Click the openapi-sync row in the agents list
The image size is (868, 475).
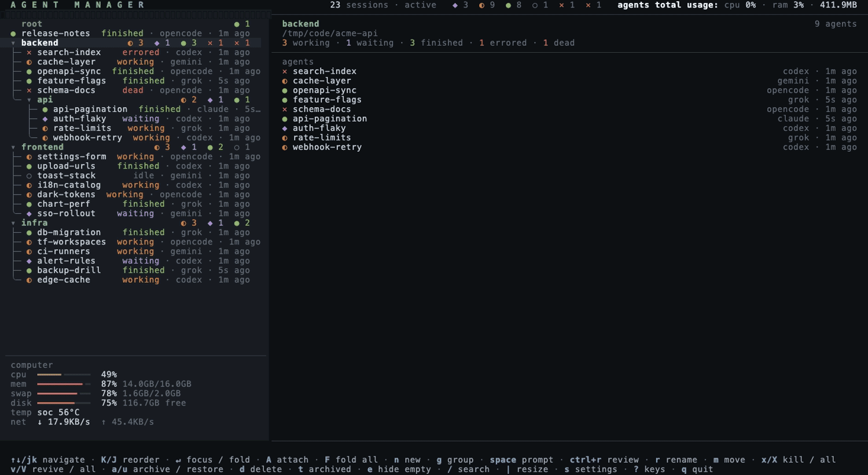pos(569,90)
